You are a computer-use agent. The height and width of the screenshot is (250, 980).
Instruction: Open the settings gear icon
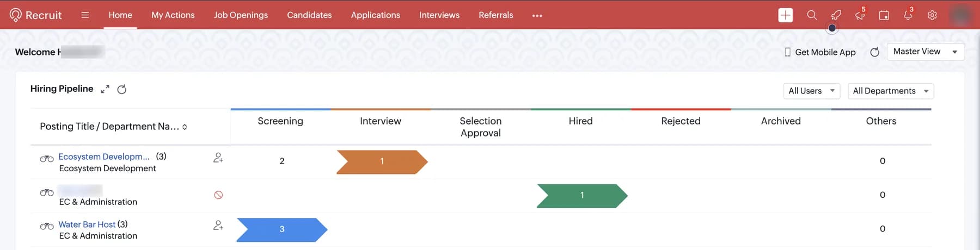(932, 15)
